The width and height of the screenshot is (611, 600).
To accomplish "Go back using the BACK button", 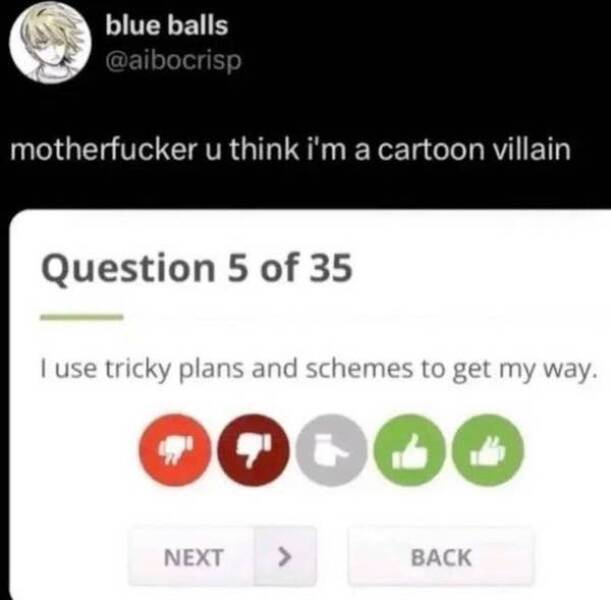I will pos(441,556).
